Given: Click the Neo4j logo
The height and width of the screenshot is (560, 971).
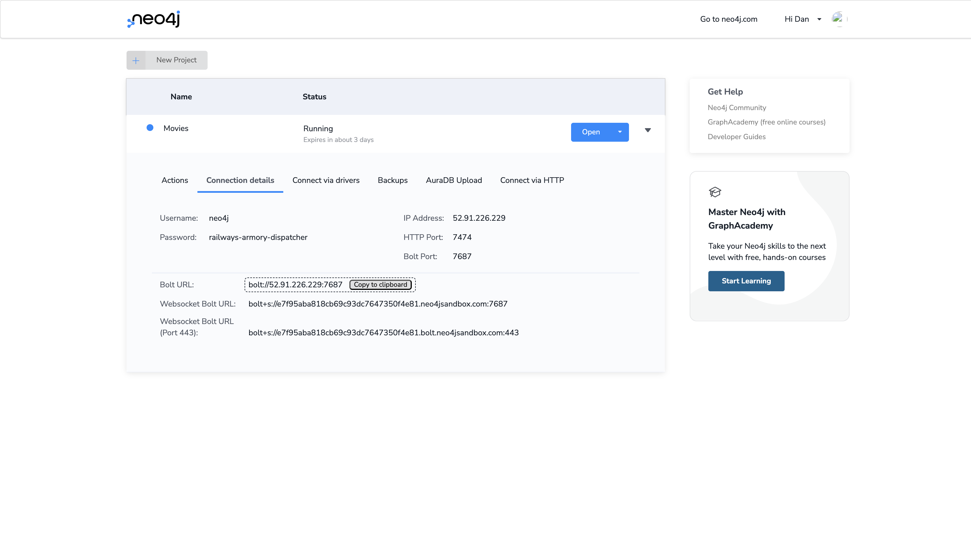Looking at the screenshot, I should pyautogui.click(x=153, y=19).
